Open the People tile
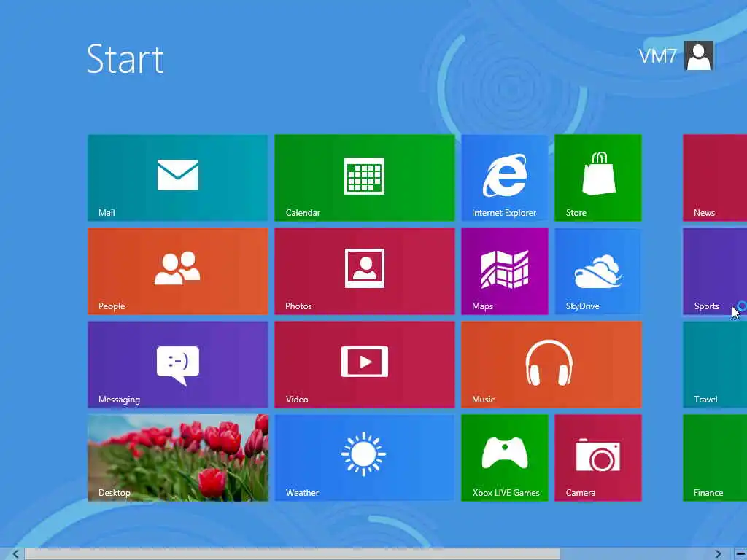The image size is (747, 560). 178,271
